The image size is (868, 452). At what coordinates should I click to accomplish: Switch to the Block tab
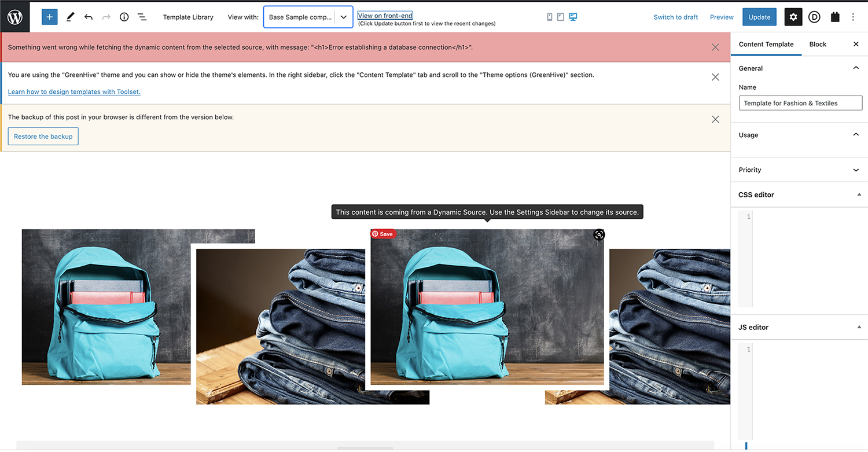(x=818, y=44)
